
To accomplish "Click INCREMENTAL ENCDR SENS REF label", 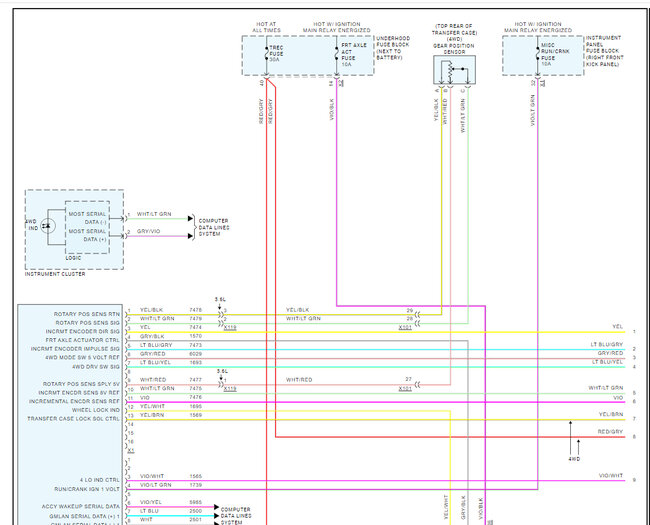I will 74,401.
